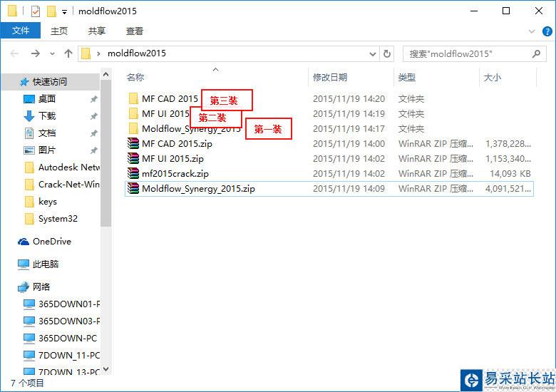Go back with the left arrow button
The height and width of the screenshot is (392, 556).
tap(14, 53)
